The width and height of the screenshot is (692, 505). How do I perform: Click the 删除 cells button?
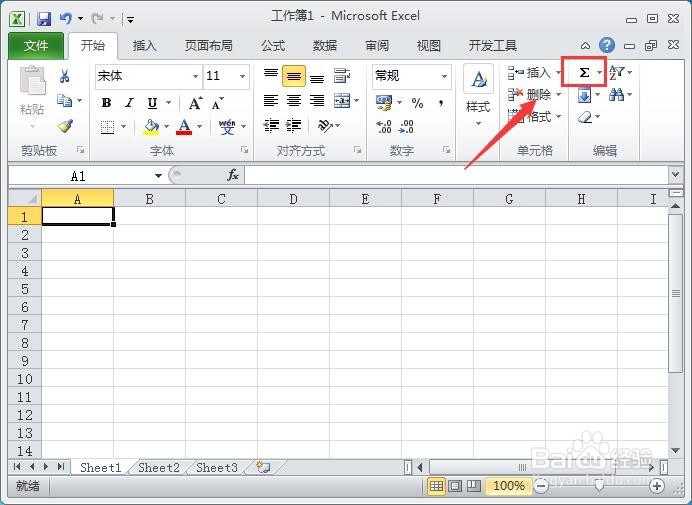pyautogui.click(x=530, y=94)
